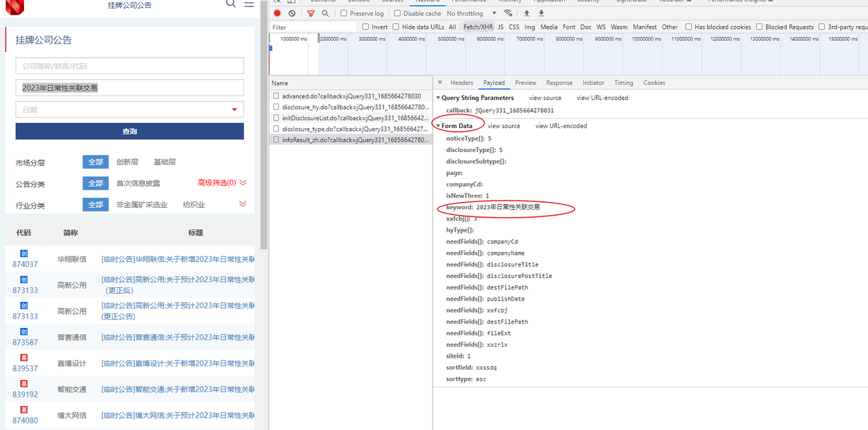Filter requests by Fetch/XHR type
This screenshot has width=868, height=430.
tap(477, 27)
